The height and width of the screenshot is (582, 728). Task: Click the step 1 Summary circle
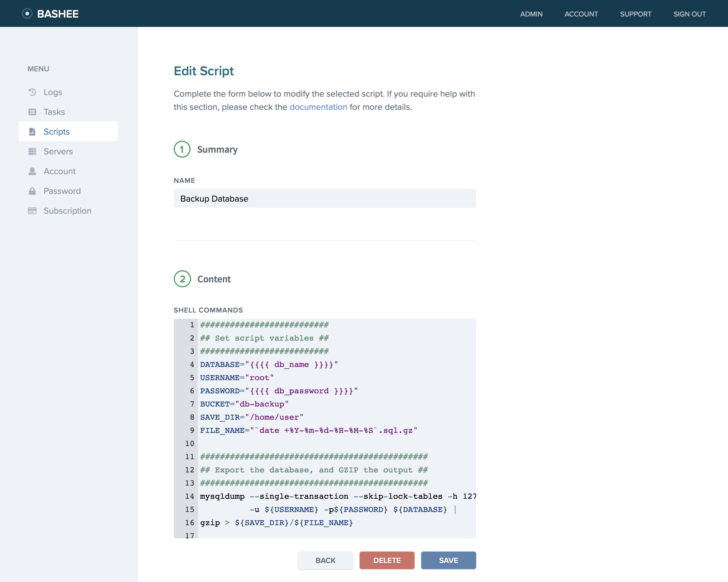182,149
